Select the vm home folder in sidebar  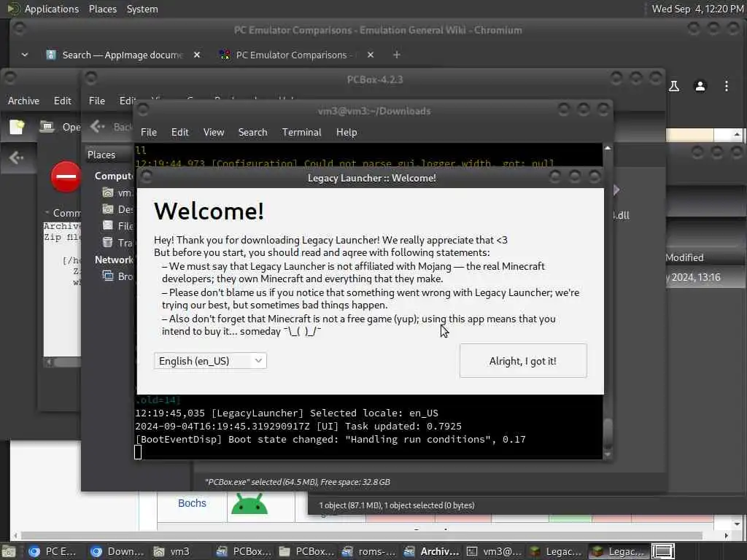tap(117, 192)
